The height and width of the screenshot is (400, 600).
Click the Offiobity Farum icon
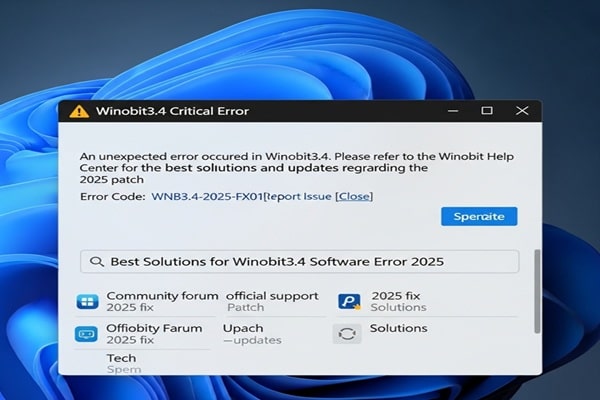88,334
